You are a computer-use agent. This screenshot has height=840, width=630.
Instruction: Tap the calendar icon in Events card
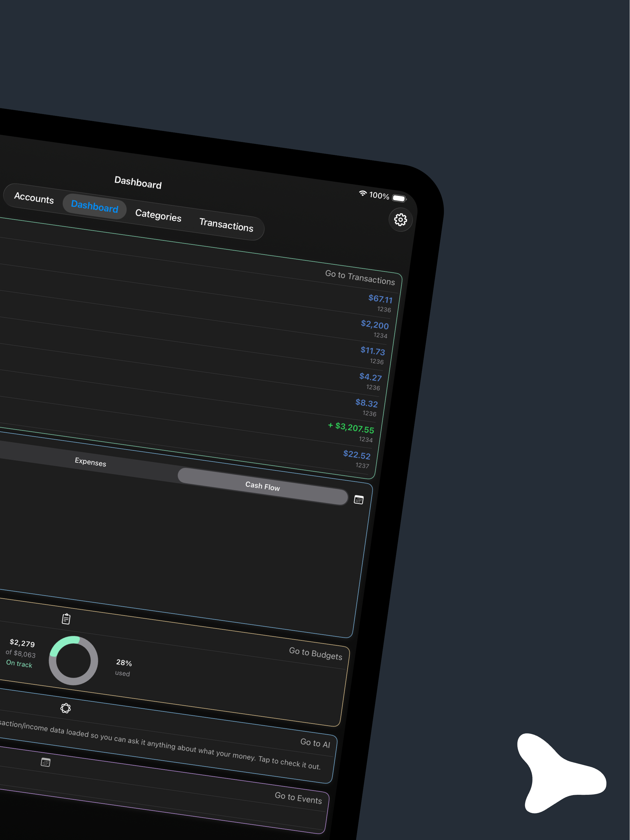pyautogui.click(x=46, y=762)
